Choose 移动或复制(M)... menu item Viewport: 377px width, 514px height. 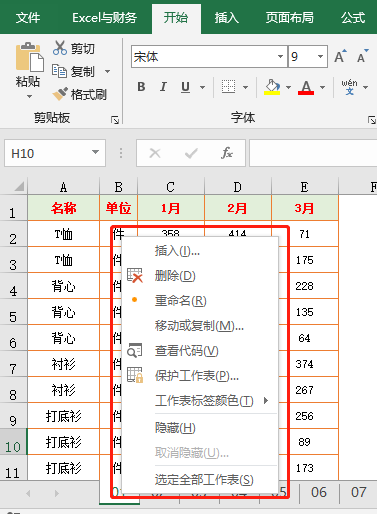200,326
